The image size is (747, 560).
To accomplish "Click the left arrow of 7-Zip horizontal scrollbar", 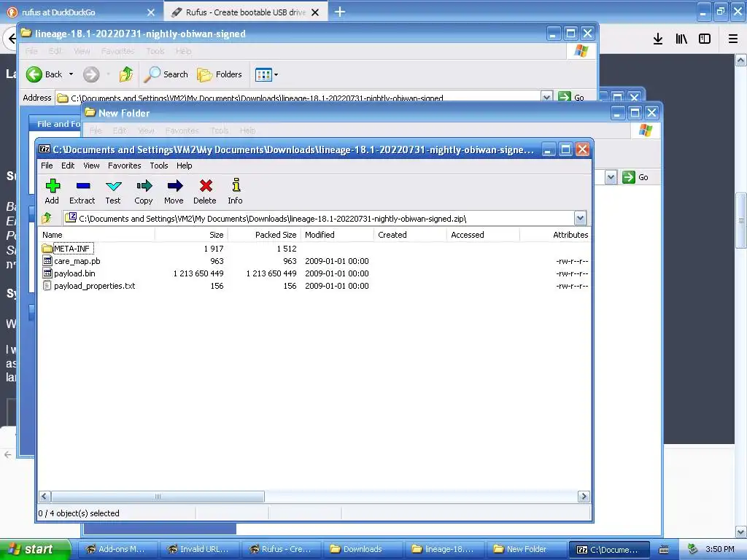I will point(44,497).
